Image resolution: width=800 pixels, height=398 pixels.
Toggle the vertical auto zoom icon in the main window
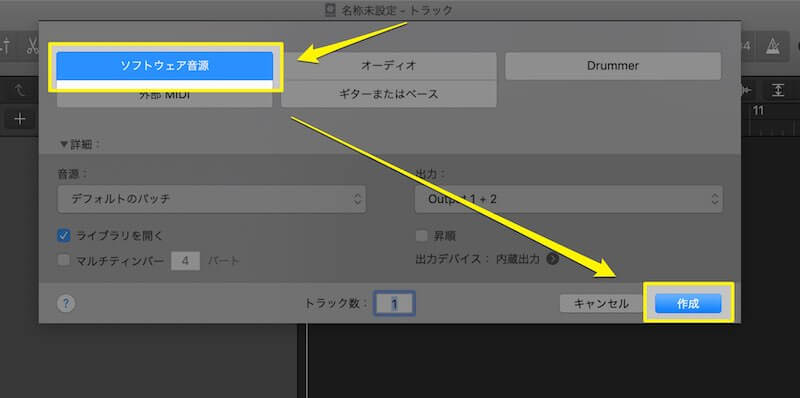coord(777,90)
